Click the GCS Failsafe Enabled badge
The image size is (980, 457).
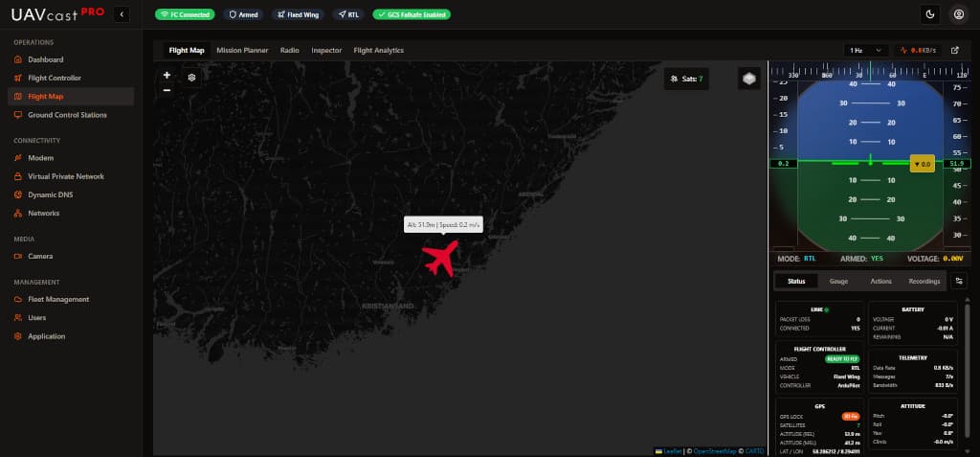click(412, 14)
